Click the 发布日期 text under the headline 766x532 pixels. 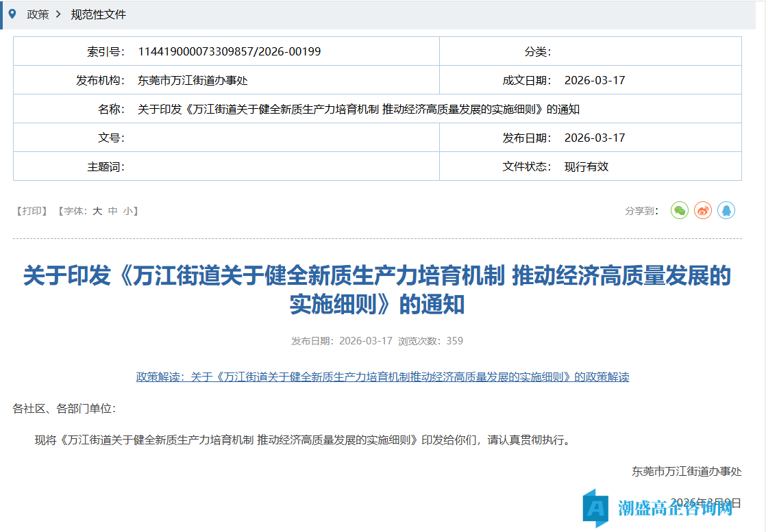pyautogui.click(x=341, y=341)
